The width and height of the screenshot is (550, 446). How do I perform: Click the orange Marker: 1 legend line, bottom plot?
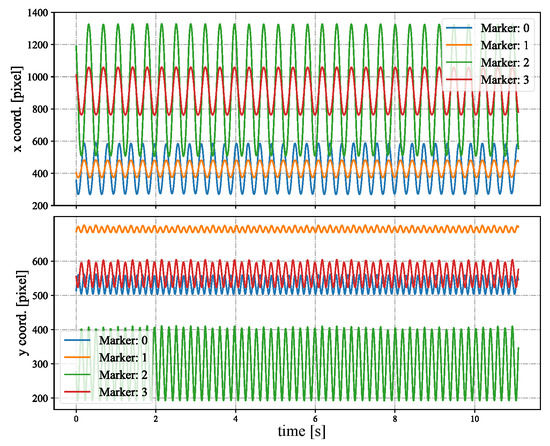pyautogui.click(x=78, y=357)
